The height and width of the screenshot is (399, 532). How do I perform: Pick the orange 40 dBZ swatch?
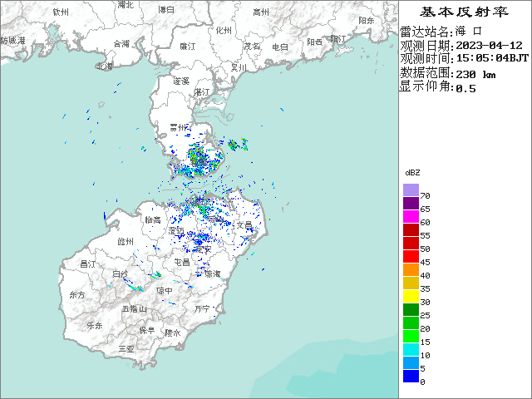(411, 269)
